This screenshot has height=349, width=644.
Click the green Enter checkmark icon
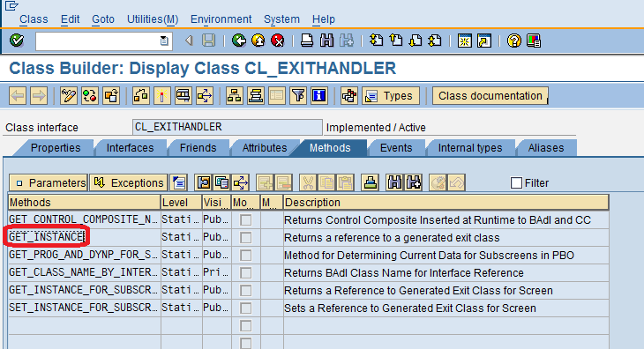pos(17,41)
